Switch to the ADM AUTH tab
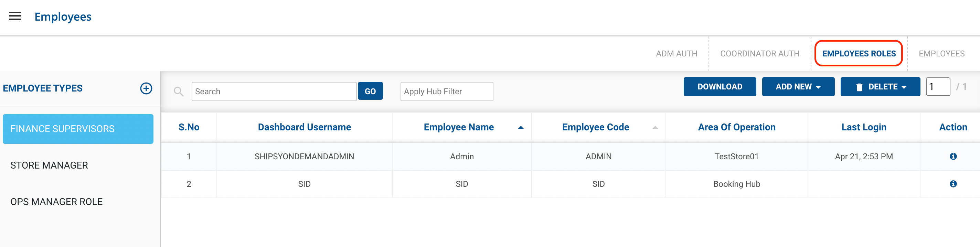The image size is (980, 247). coord(676,54)
